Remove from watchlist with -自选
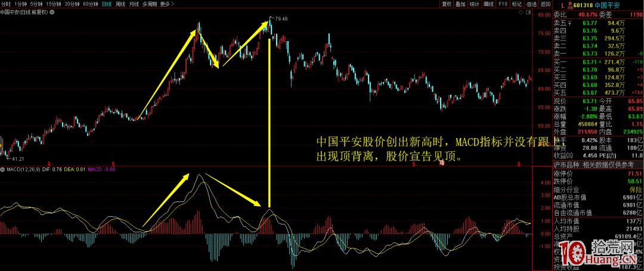This screenshot has height=271, width=644. (531, 4)
